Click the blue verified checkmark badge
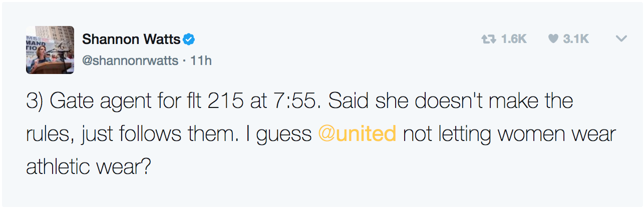Image resolution: width=644 pixels, height=211 pixels. (x=189, y=38)
